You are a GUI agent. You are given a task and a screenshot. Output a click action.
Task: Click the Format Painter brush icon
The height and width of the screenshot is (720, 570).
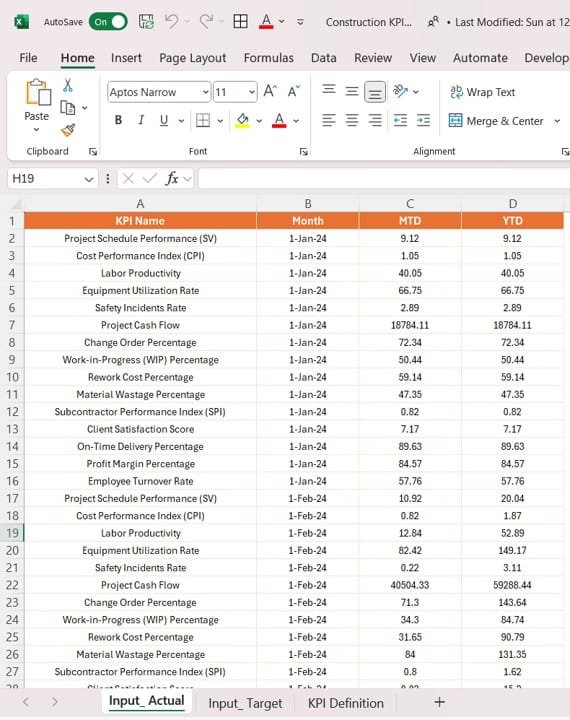tap(68, 130)
